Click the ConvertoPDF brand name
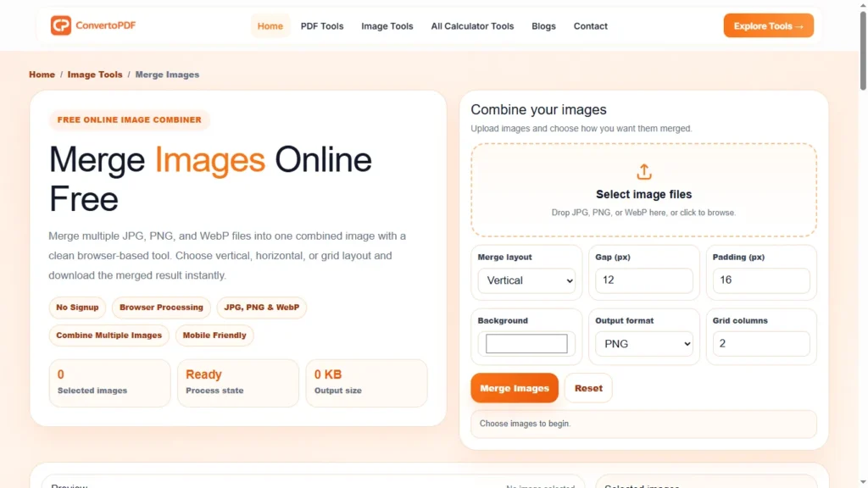 106,25
